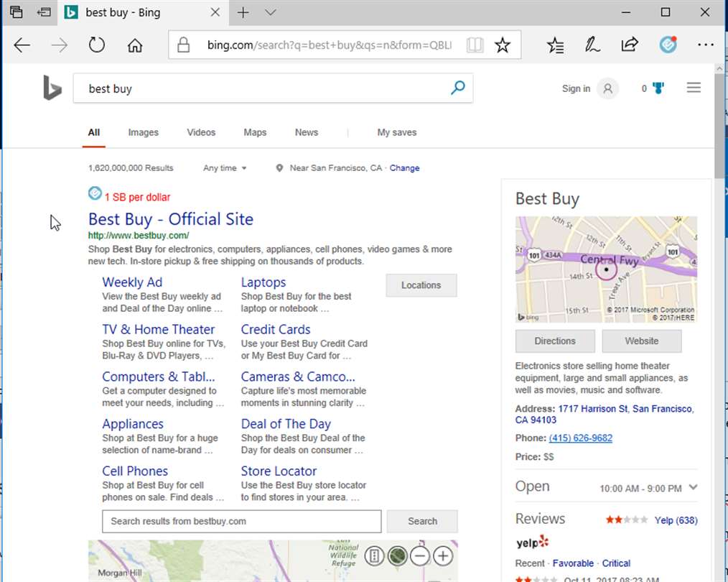Image resolution: width=728 pixels, height=582 pixels.
Task: Click the browser Forward arrow
Action: coord(60,45)
